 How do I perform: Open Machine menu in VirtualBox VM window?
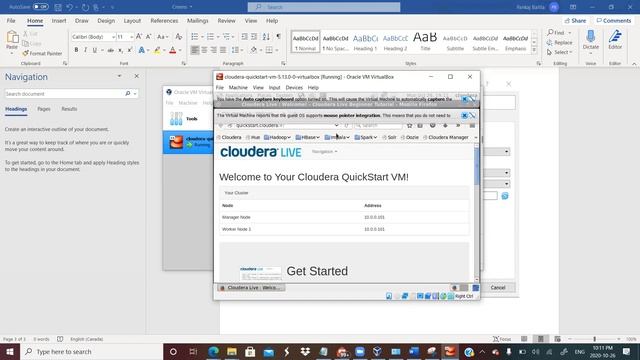tap(238, 87)
